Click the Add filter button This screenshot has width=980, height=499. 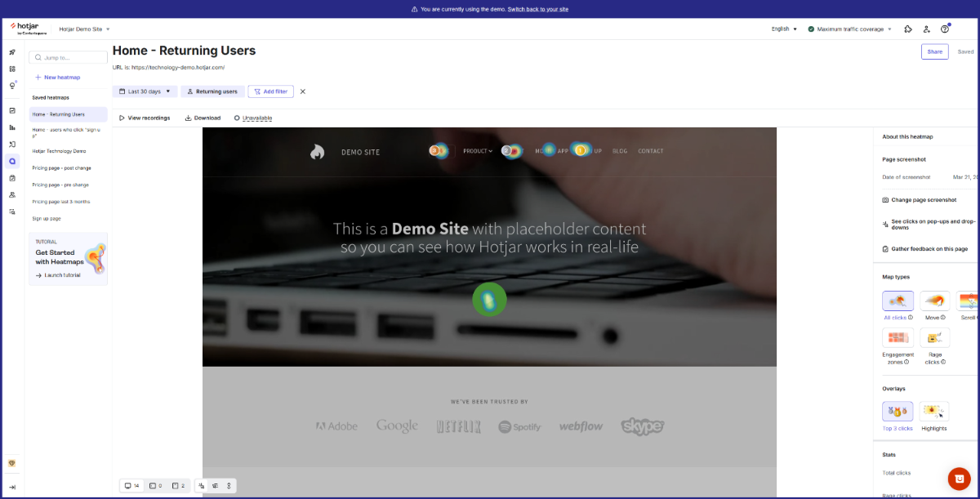tap(270, 91)
